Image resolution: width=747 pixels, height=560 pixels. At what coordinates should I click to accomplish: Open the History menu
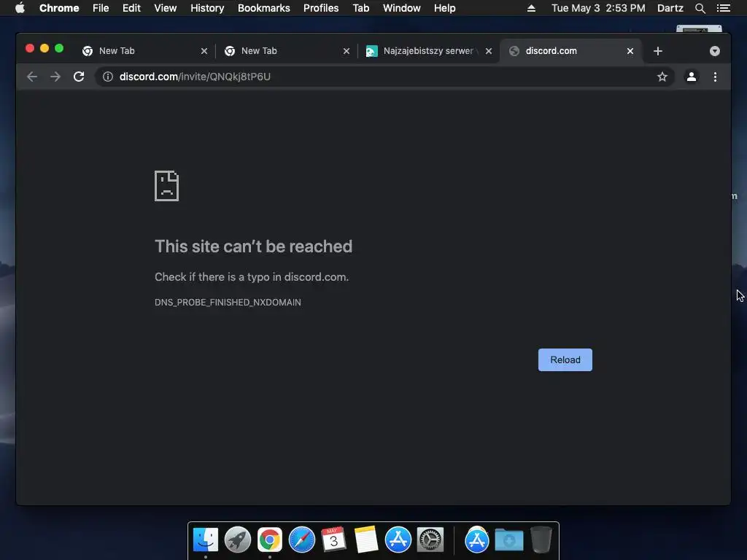tap(207, 8)
